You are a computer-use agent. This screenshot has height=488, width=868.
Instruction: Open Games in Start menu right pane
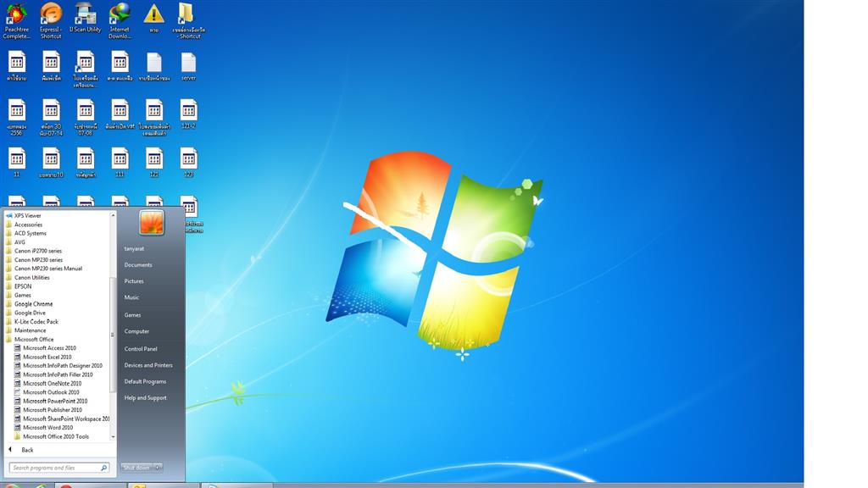[x=132, y=315]
